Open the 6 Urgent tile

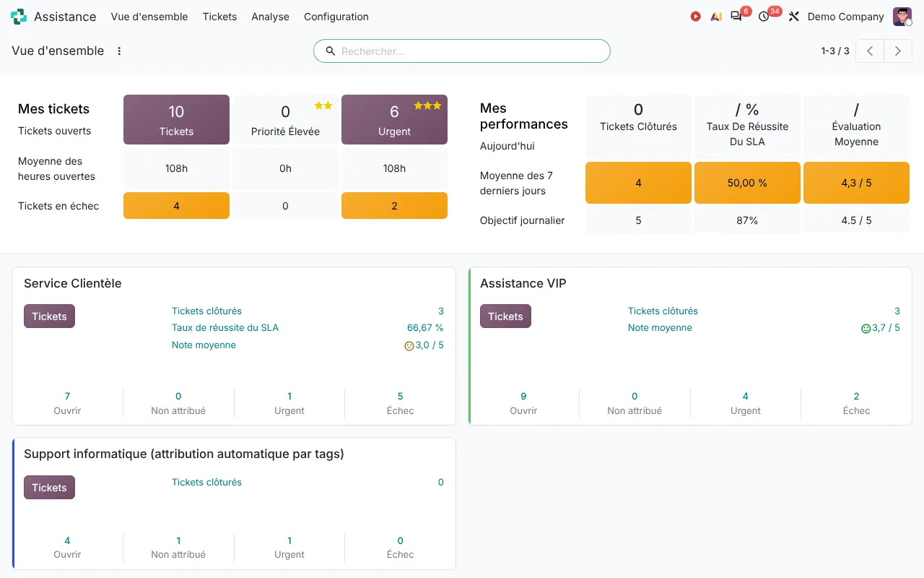394,120
